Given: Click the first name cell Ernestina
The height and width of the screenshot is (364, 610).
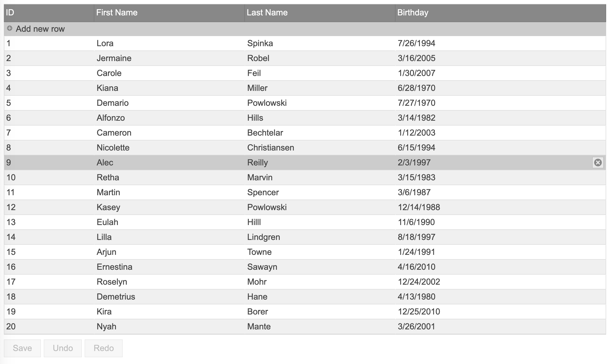Looking at the screenshot, I should [x=114, y=267].
